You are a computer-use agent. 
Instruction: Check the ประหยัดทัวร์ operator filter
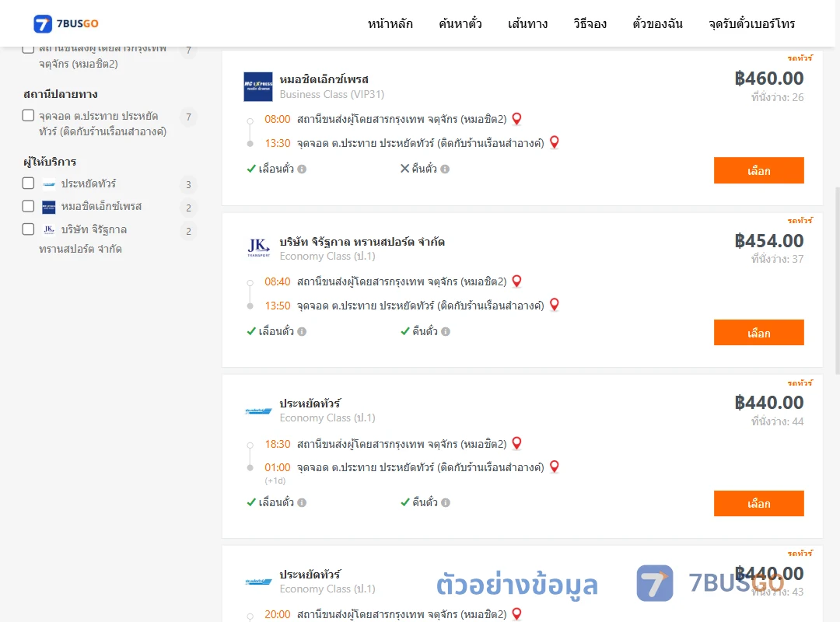tap(29, 183)
